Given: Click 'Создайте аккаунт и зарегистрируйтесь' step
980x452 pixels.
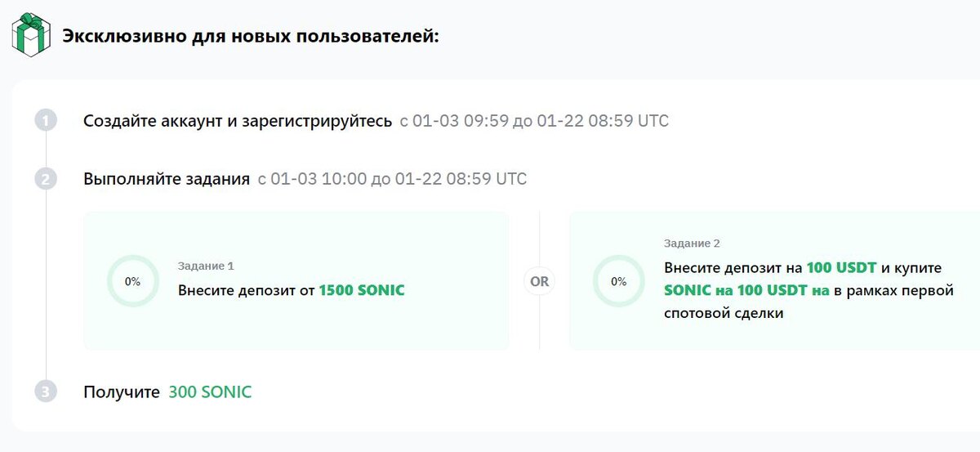Looking at the screenshot, I should click(238, 121).
